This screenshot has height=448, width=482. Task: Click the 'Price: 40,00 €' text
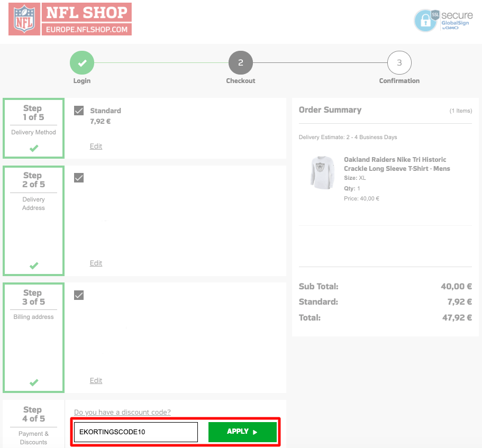(361, 198)
